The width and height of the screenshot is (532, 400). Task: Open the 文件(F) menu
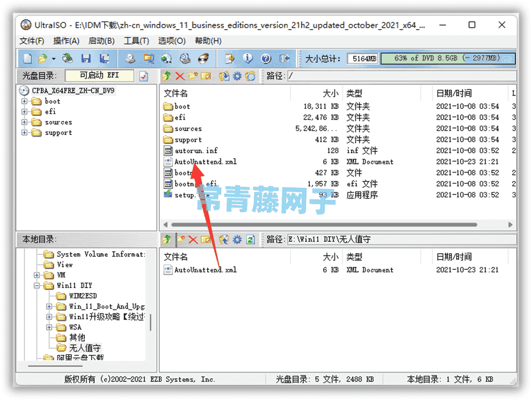pos(31,41)
